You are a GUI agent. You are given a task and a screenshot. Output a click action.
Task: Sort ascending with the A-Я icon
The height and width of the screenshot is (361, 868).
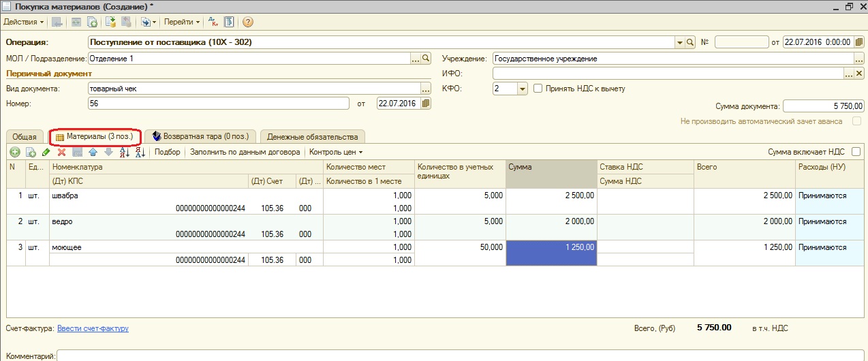(x=125, y=152)
